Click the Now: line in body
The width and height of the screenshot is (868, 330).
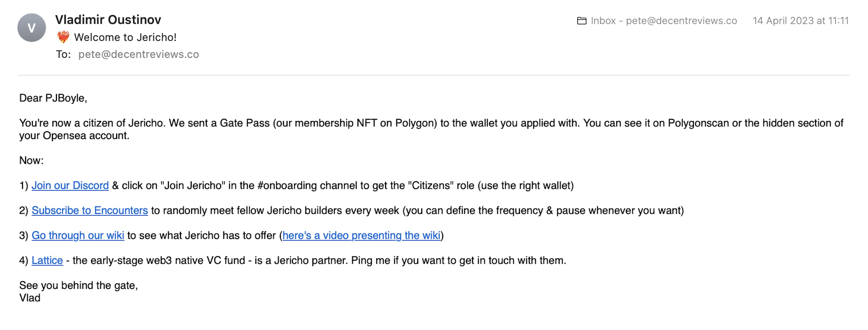pyautogui.click(x=31, y=160)
